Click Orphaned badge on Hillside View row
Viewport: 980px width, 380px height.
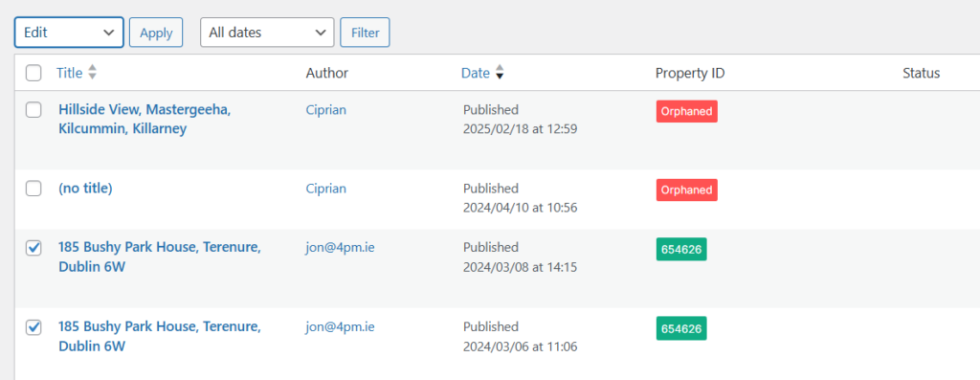pos(687,111)
